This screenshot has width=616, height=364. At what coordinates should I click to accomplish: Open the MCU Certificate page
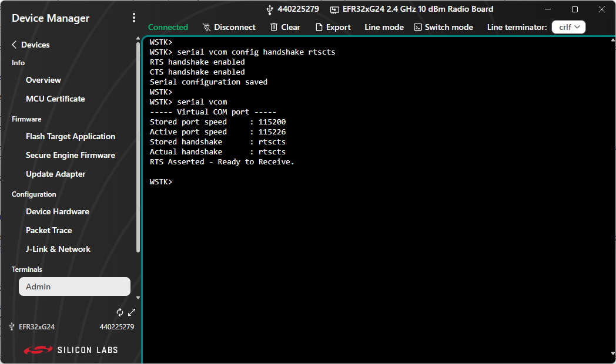tap(55, 99)
